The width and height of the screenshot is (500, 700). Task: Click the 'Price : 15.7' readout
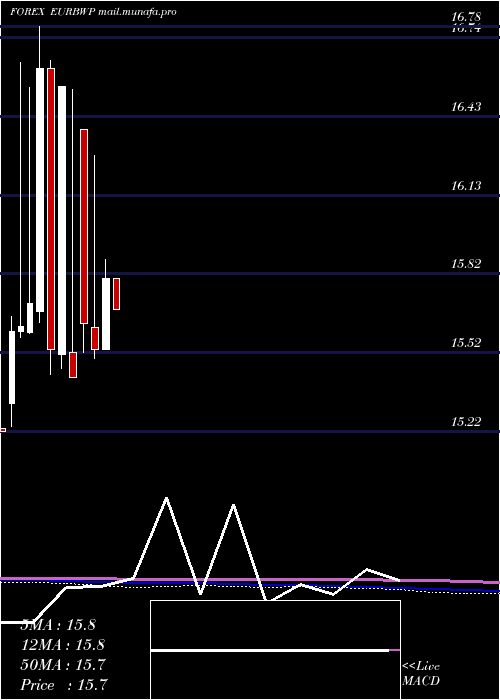(64, 685)
